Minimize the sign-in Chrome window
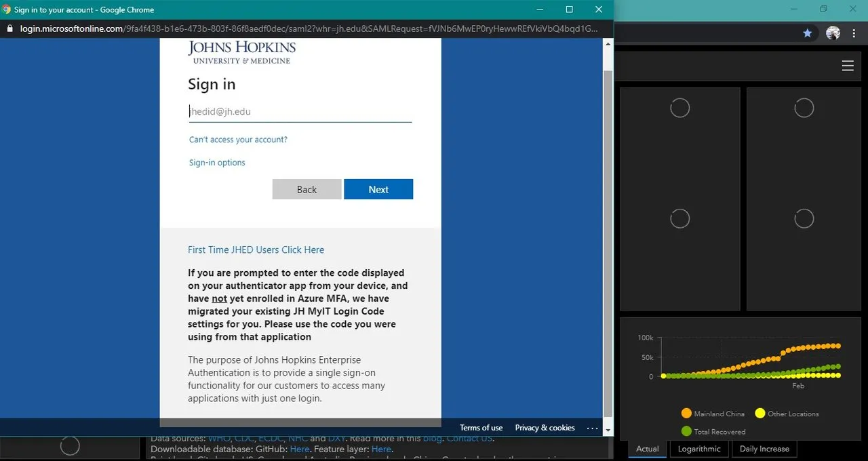The width and height of the screenshot is (868, 461). tap(540, 9)
